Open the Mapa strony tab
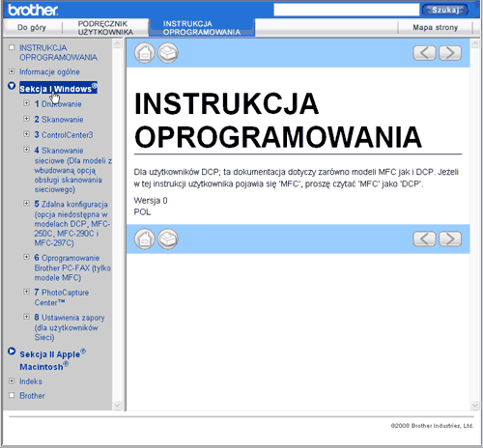The height and width of the screenshot is (448, 483). [x=436, y=28]
